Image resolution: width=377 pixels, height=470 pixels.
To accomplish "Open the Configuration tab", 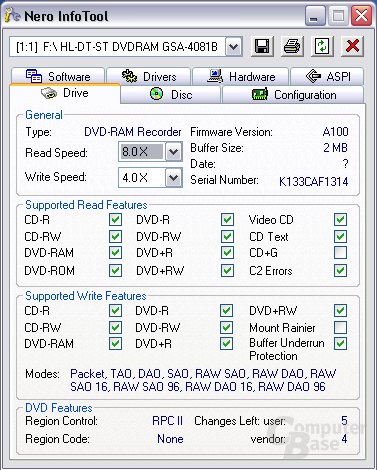I will (x=293, y=94).
